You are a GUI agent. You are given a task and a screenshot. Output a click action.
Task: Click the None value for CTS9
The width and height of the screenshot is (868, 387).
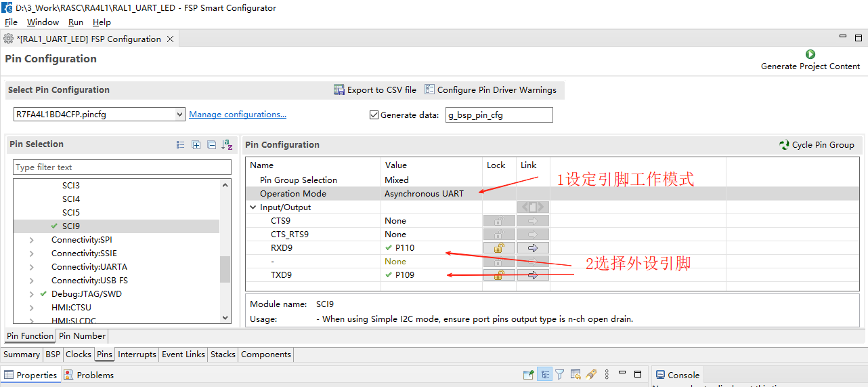tap(395, 220)
